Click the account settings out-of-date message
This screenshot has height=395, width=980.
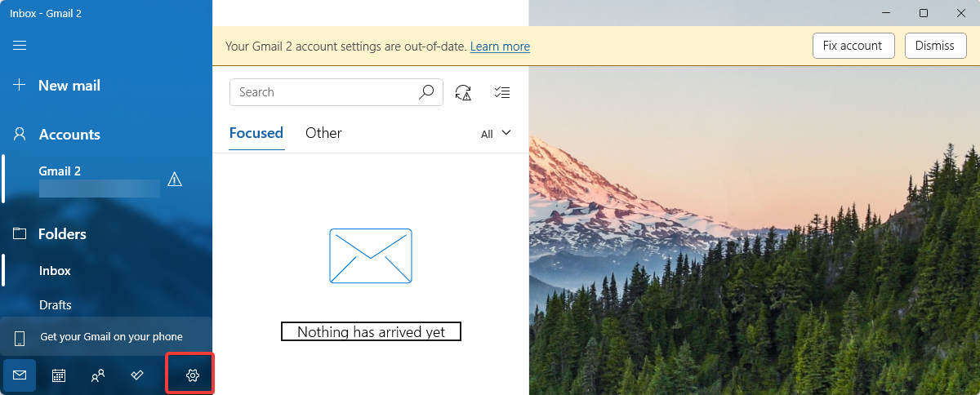click(346, 47)
